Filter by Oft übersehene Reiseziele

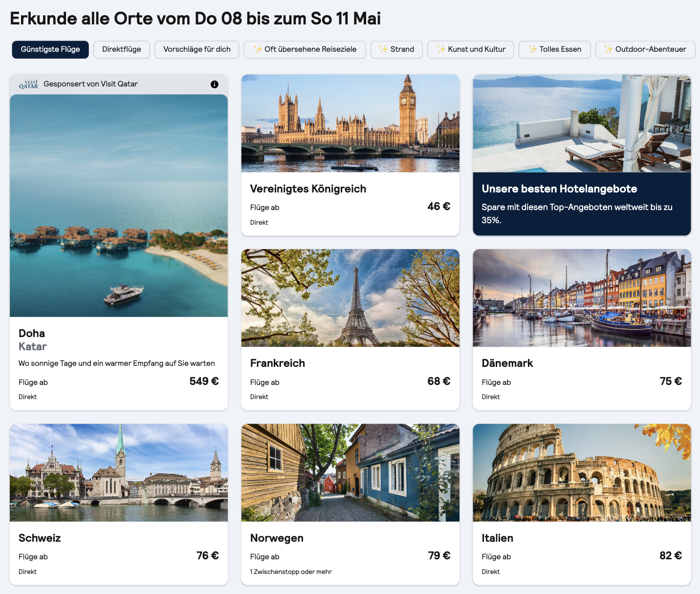(x=305, y=49)
